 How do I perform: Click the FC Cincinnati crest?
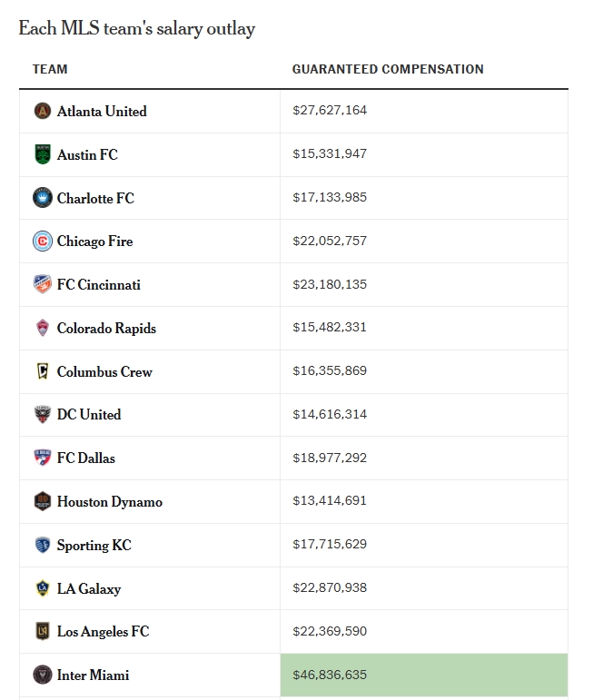tap(42, 284)
